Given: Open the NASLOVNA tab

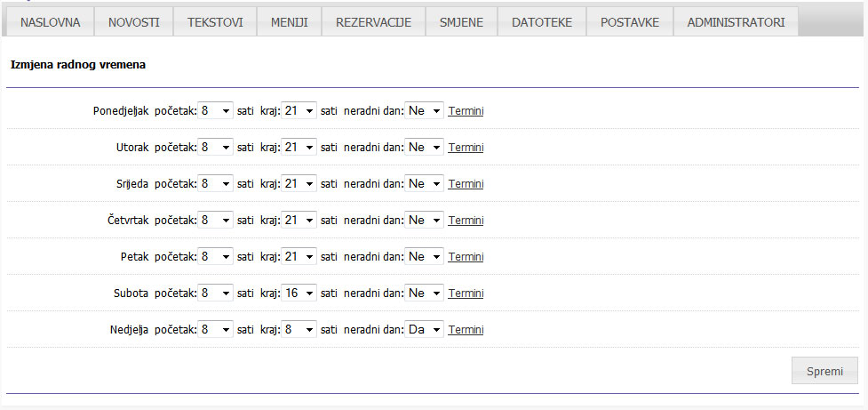Looking at the screenshot, I should pos(50,22).
